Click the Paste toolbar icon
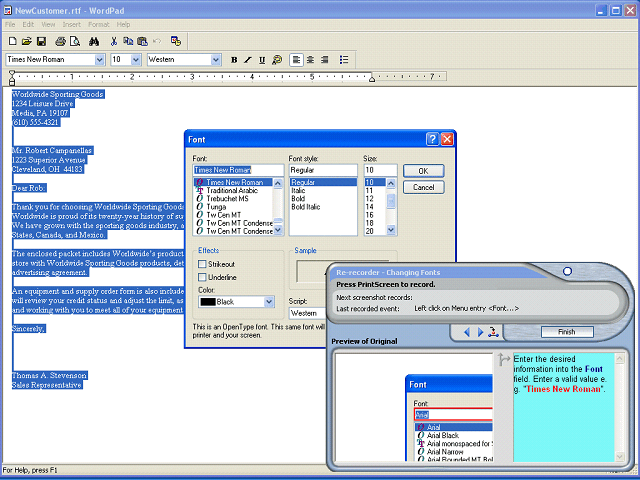Screen dimensions: 640x480 point(142,41)
